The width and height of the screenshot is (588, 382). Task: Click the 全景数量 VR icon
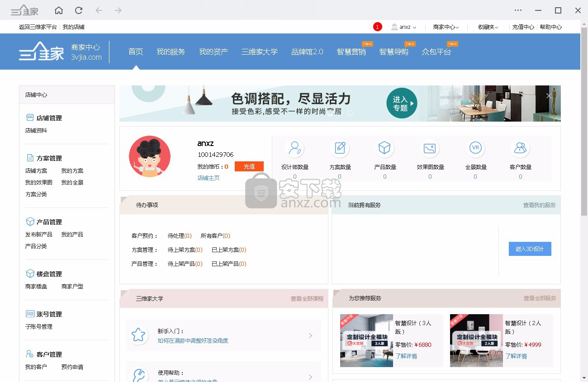(475, 148)
